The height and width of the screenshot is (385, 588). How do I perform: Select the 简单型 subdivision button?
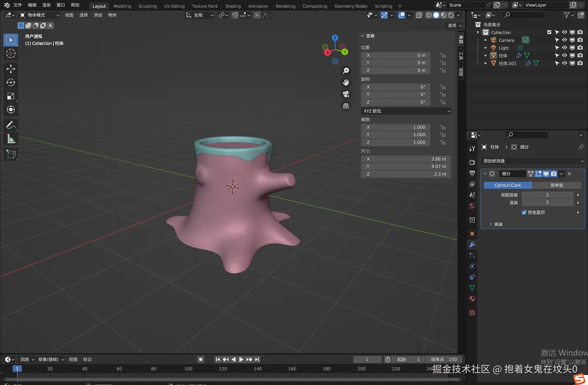(x=557, y=185)
